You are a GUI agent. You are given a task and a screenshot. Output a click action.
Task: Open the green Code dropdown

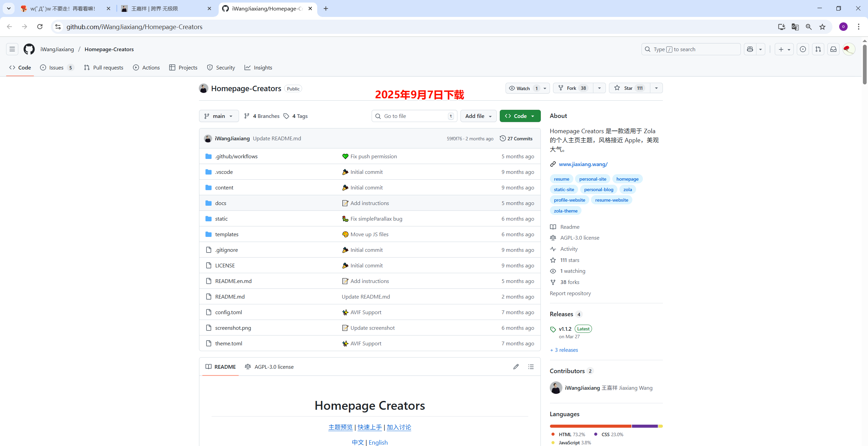click(520, 116)
